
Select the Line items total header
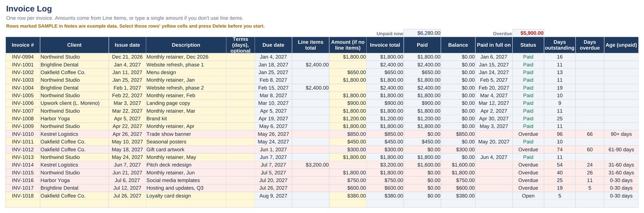click(x=310, y=45)
